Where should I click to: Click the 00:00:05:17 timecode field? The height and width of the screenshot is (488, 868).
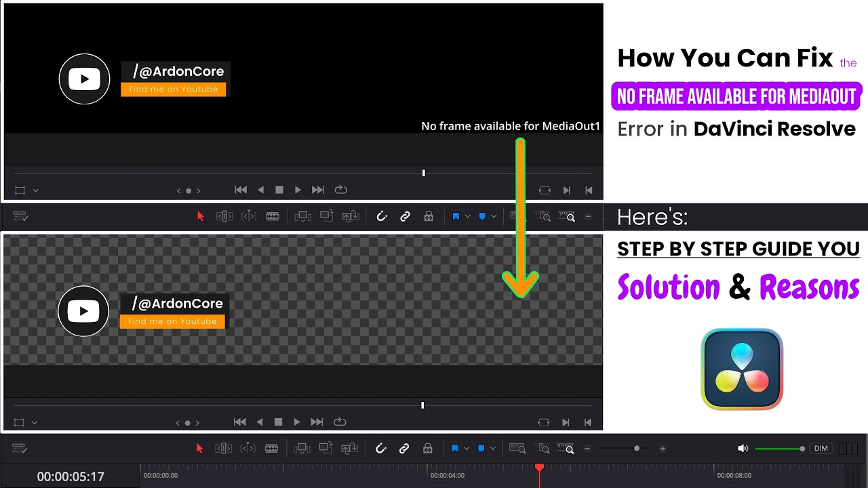71,476
